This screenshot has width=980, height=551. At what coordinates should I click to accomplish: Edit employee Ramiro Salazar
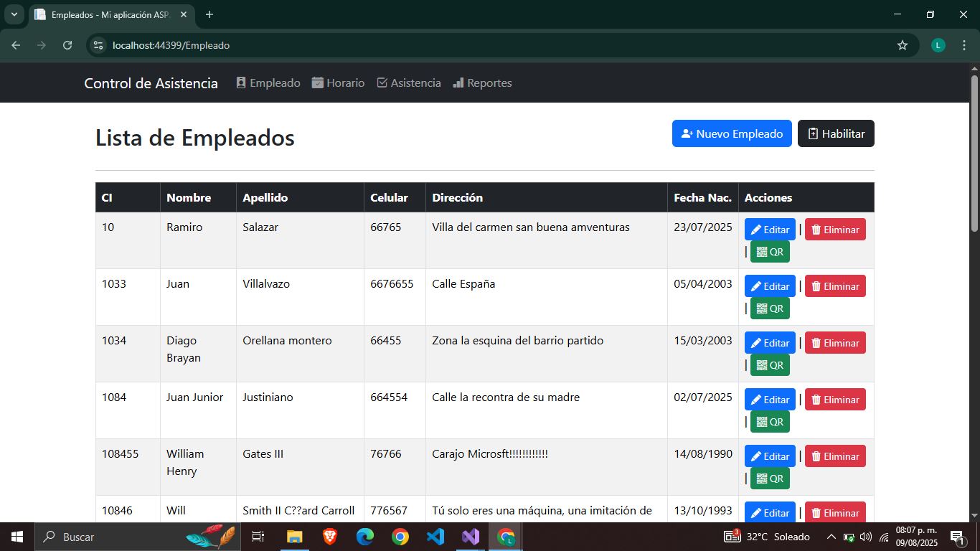[770, 230]
